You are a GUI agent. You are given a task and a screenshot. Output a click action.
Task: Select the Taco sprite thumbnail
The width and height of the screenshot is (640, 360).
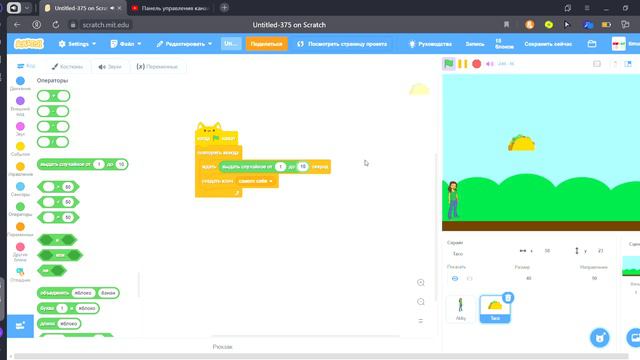[495, 309]
